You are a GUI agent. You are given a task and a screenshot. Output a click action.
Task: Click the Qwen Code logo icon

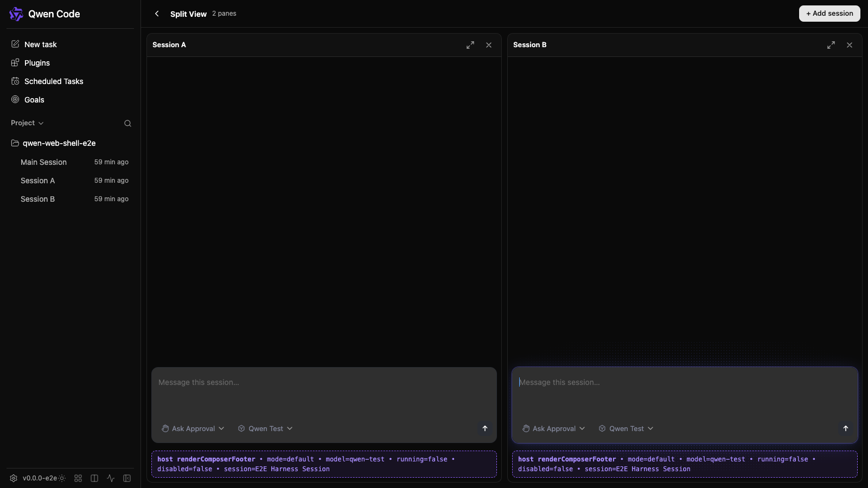16,14
